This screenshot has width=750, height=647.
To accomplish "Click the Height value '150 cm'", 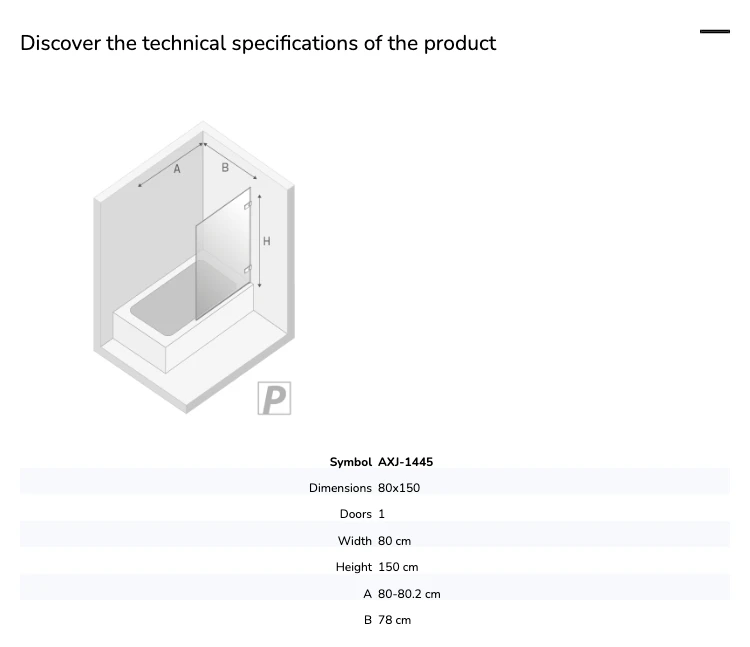I will pos(398,567).
